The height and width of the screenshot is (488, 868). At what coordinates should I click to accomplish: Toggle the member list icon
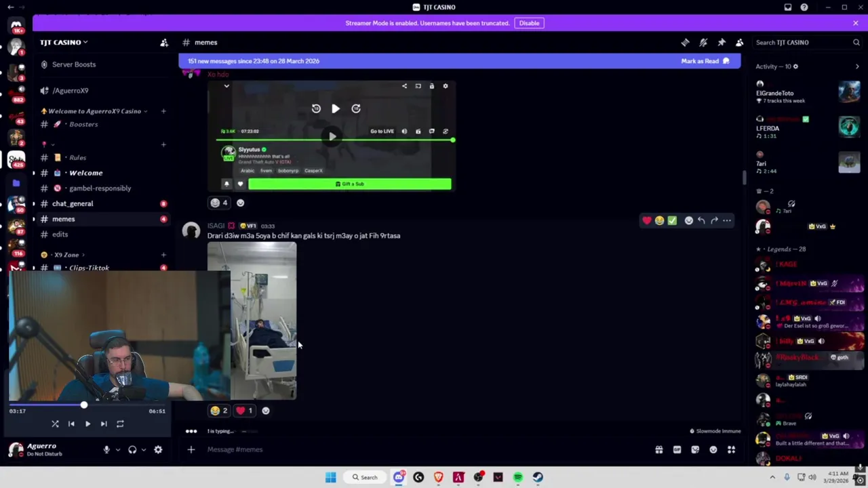click(740, 43)
